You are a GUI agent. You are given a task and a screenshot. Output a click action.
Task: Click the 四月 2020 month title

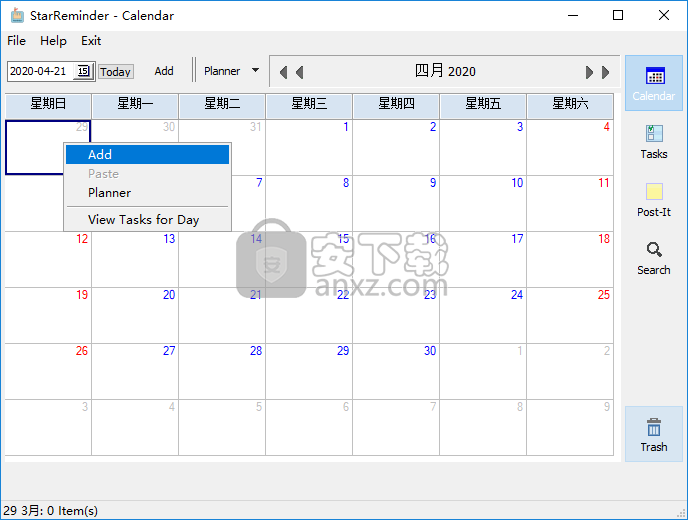(x=445, y=71)
